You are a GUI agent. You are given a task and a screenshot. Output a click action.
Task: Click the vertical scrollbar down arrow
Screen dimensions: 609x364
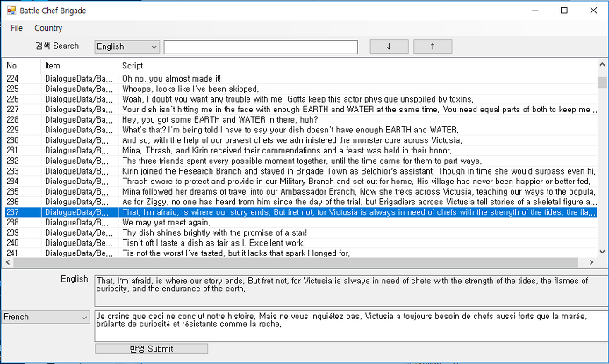(602, 252)
